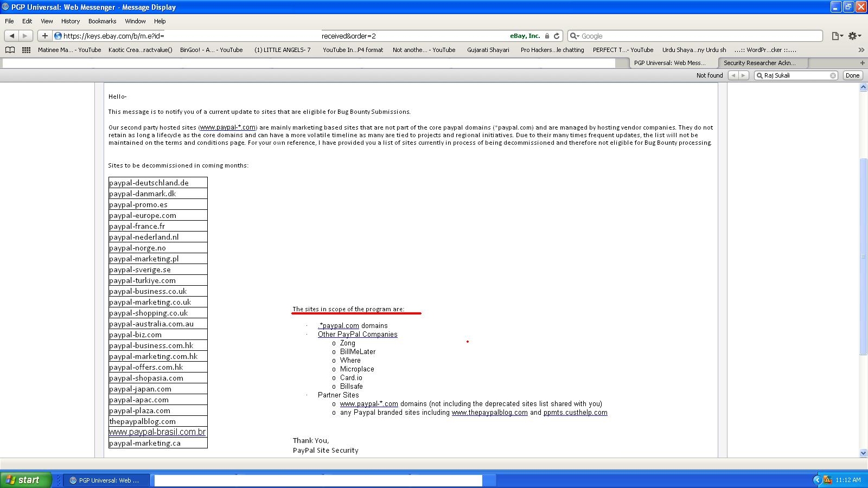Jump to next find match
The height and width of the screenshot is (488, 868).
tap(744, 75)
